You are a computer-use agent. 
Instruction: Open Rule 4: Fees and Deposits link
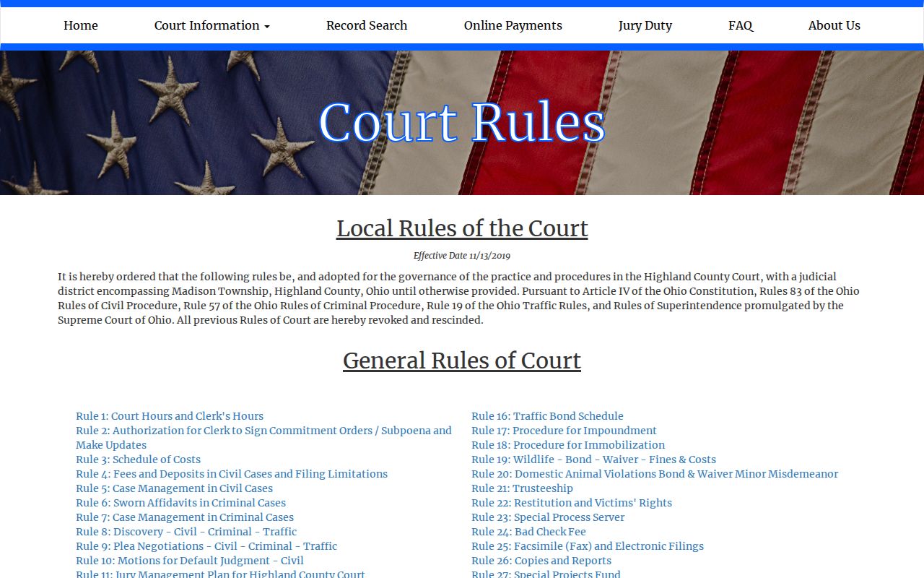point(232,474)
